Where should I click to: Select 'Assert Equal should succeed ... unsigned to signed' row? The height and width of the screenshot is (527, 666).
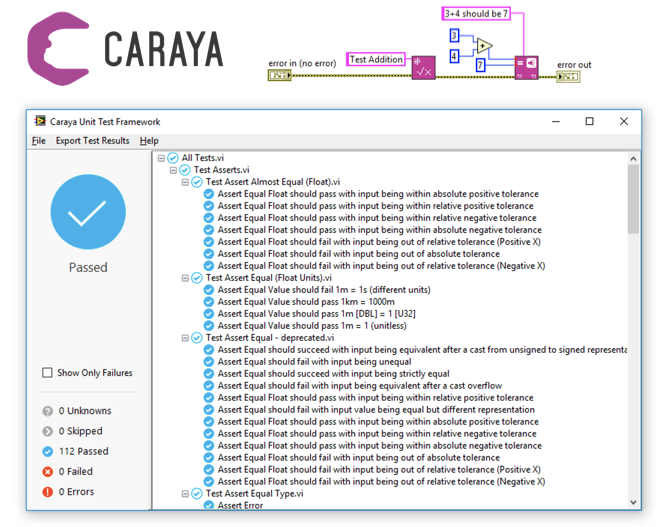pyautogui.click(x=422, y=350)
